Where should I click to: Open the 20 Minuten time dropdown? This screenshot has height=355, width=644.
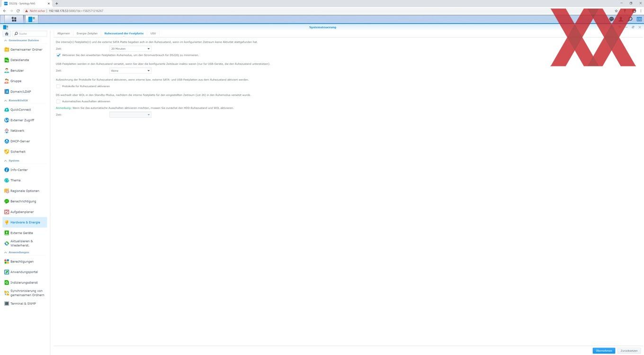point(130,49)
